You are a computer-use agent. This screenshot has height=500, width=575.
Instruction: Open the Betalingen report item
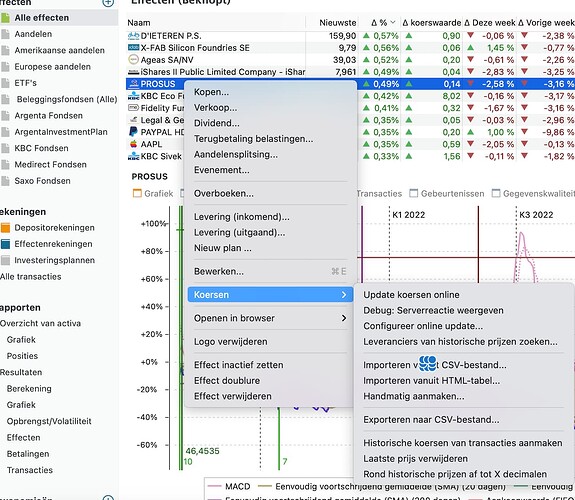click(28, 454)
